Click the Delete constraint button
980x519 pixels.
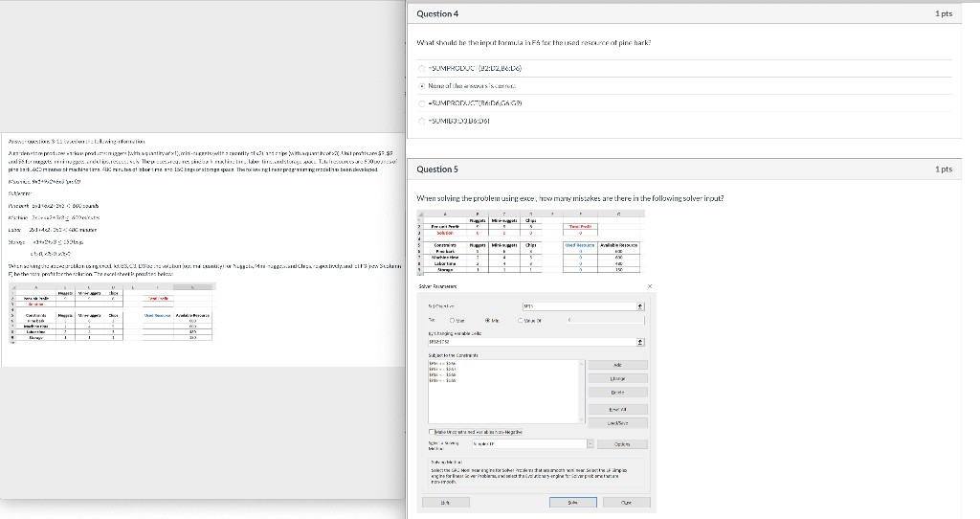click(x=617, y=392)
